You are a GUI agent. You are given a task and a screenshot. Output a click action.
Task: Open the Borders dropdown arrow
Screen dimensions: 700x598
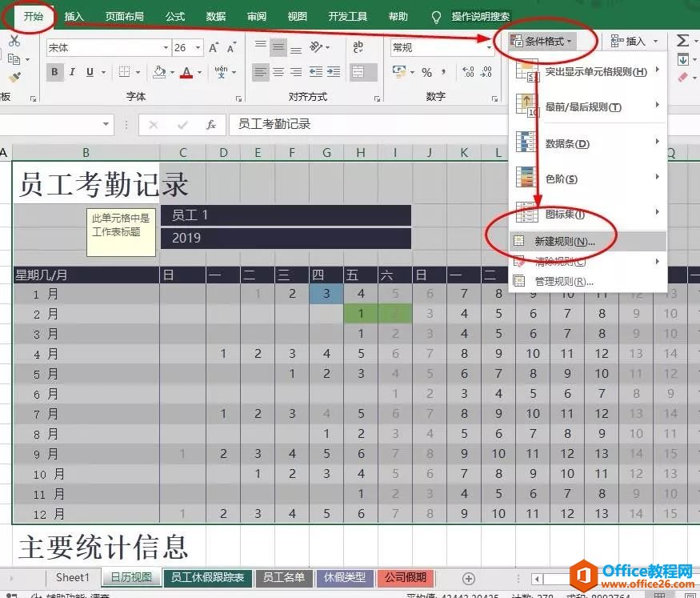tap(138, 72)
